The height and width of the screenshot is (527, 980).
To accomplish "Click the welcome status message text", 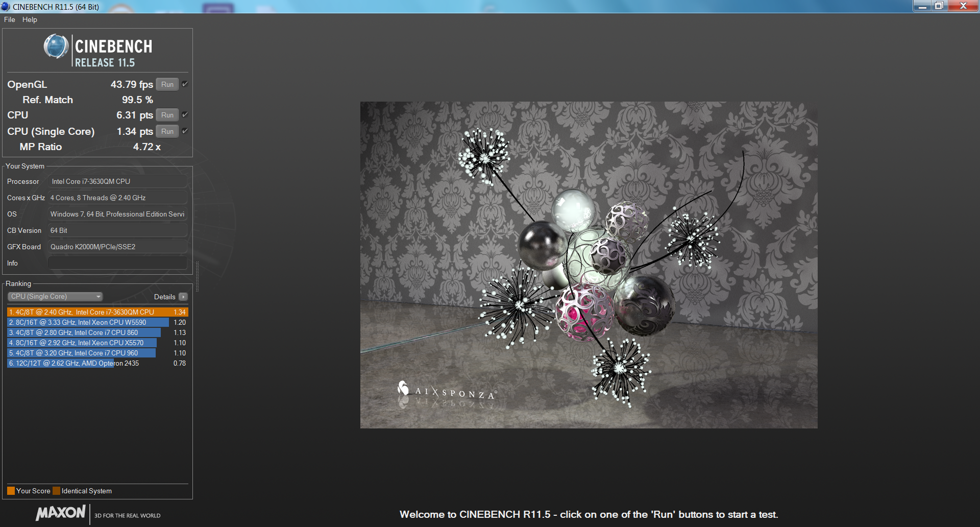I will pos(589,514).
